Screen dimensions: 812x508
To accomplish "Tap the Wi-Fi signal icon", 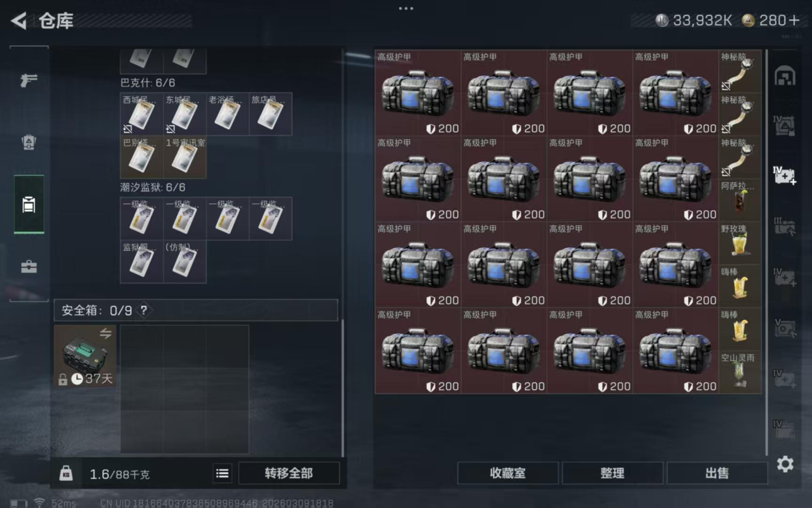I will [x=39, y=503].
